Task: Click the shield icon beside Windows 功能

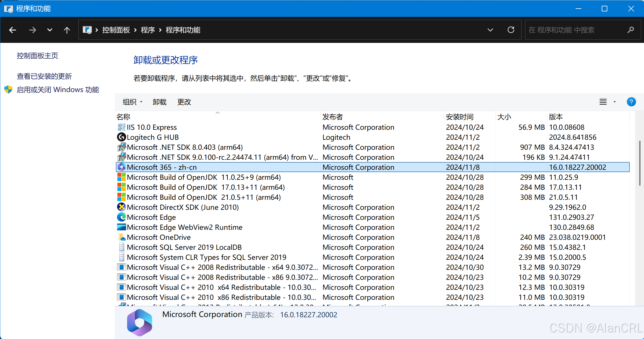Action: pos(8,89)
